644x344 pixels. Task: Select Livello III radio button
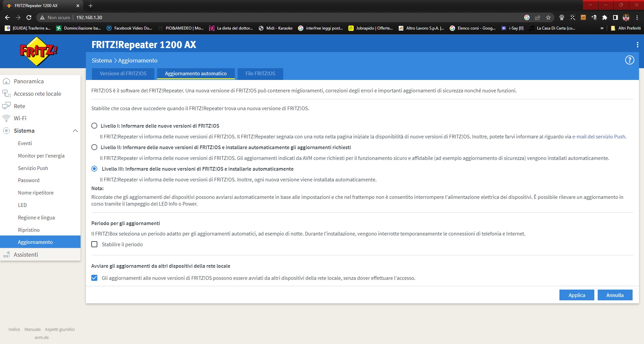(x=94, y=169)
